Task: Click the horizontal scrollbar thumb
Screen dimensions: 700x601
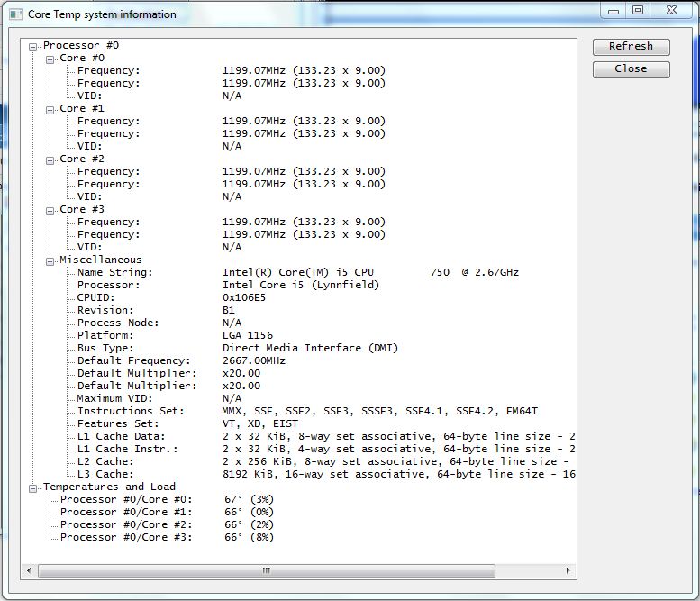Action: coord(267,570)
